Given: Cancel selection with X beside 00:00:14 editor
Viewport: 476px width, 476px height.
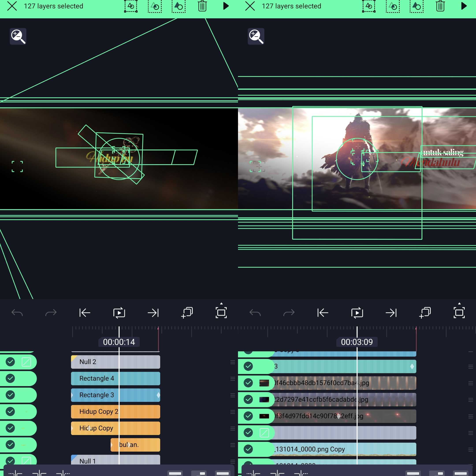Looking at the screenshot, I should [x=12, y=6].
